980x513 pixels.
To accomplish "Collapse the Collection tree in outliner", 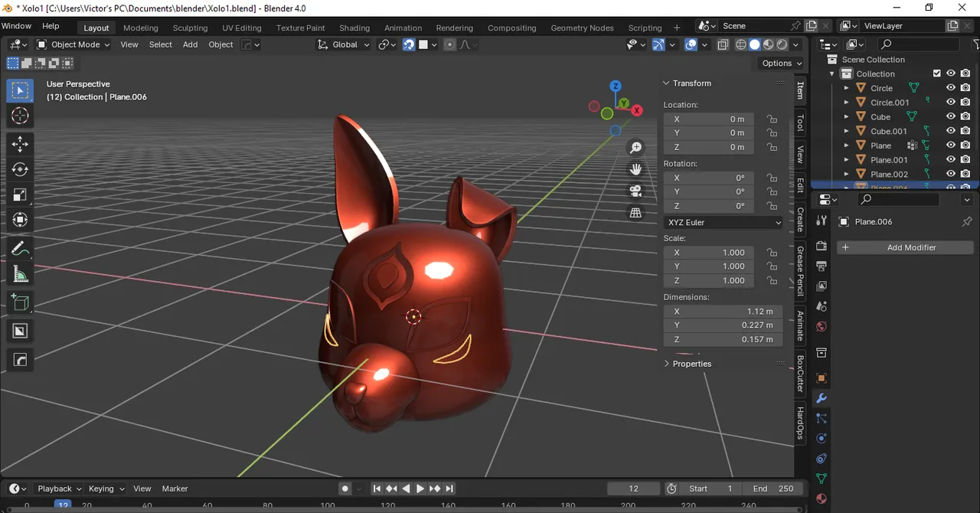I will click(832, 74).
